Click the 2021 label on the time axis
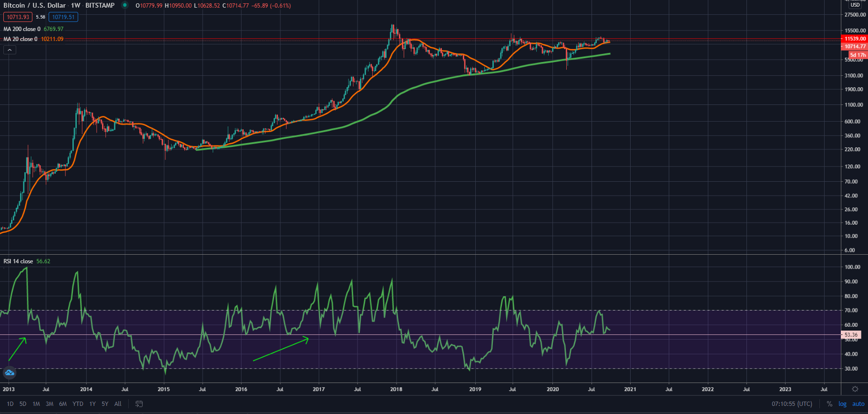Image resolution: width=868 pixels, height=414 pixels. [630, 389]
